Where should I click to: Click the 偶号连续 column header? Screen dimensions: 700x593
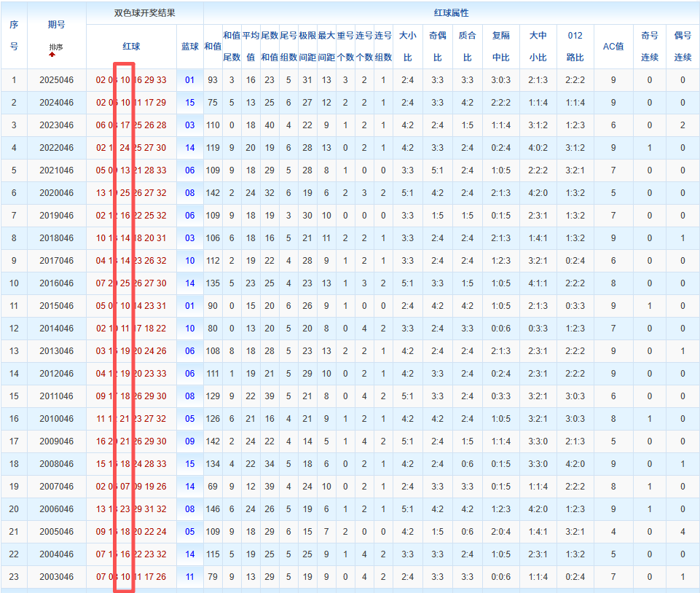[x=683, y=47]
